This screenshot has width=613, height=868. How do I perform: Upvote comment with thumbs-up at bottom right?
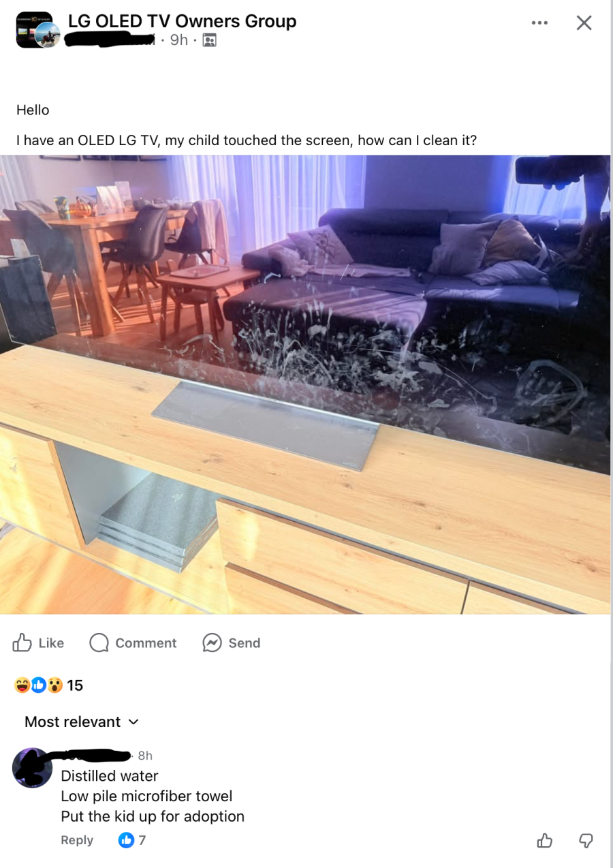coord(545,841)
